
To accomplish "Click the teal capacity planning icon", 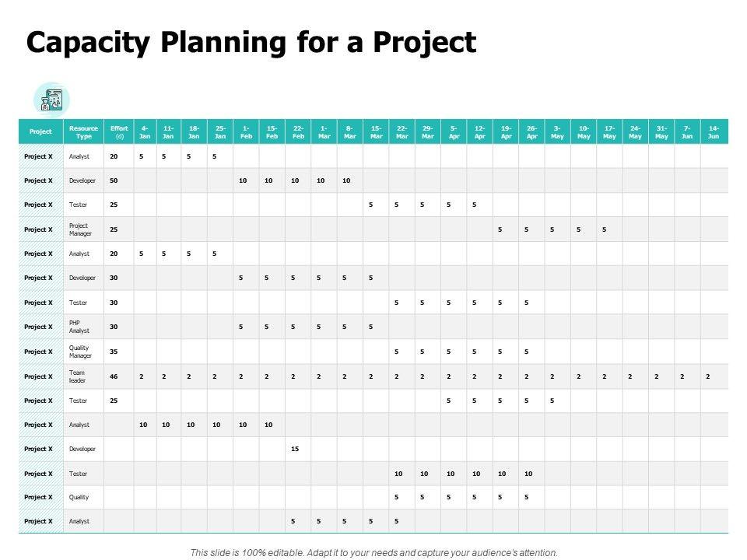I will [51, 99].
